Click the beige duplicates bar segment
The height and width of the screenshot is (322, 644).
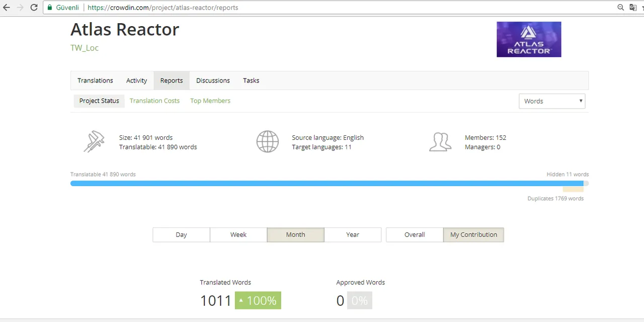573,190
